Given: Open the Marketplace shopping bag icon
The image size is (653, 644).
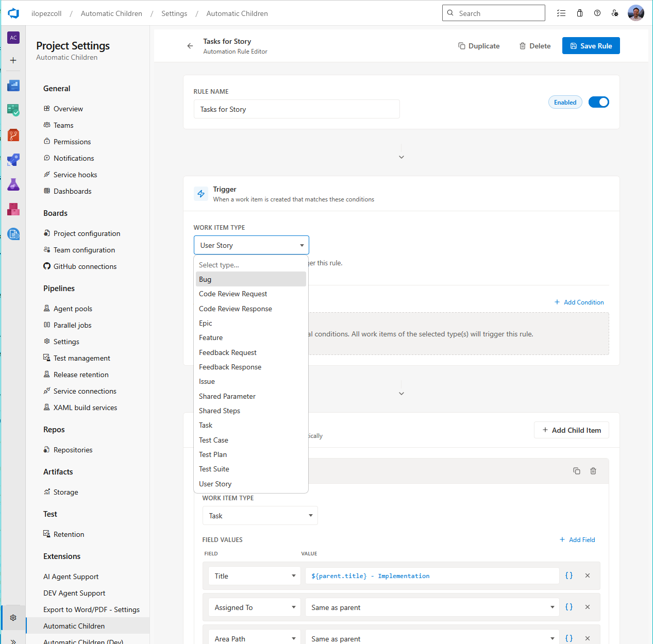Looking at the screenshot, I should [x=579, y=13].
